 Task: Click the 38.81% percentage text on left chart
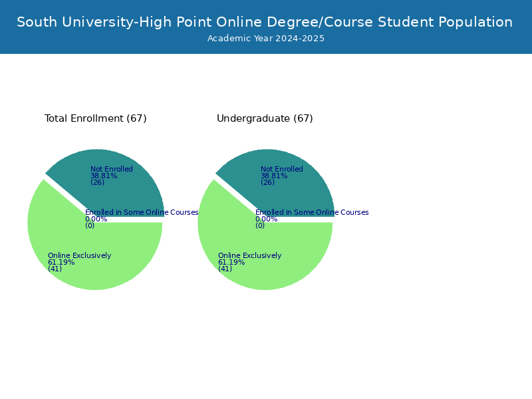tap(104, 176)
